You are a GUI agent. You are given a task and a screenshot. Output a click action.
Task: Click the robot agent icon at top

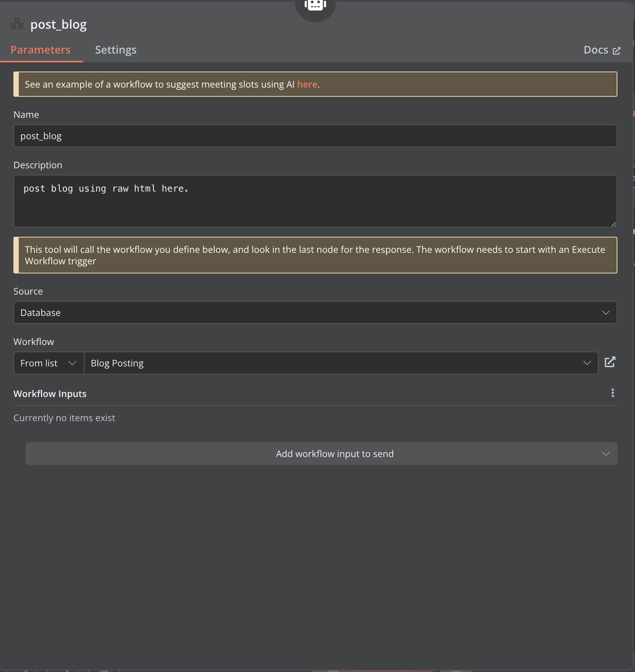click(315, 5)
